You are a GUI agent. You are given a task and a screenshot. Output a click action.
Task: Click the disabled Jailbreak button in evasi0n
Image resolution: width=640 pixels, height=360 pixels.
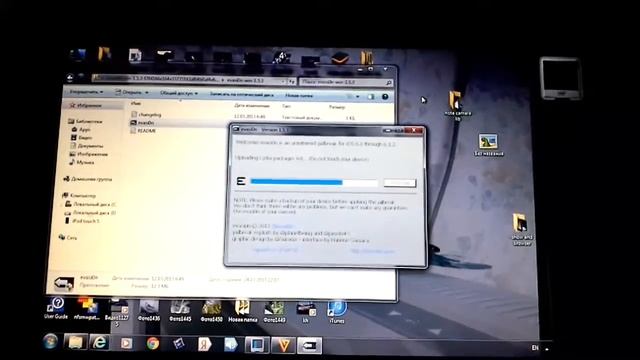(400, 182)
